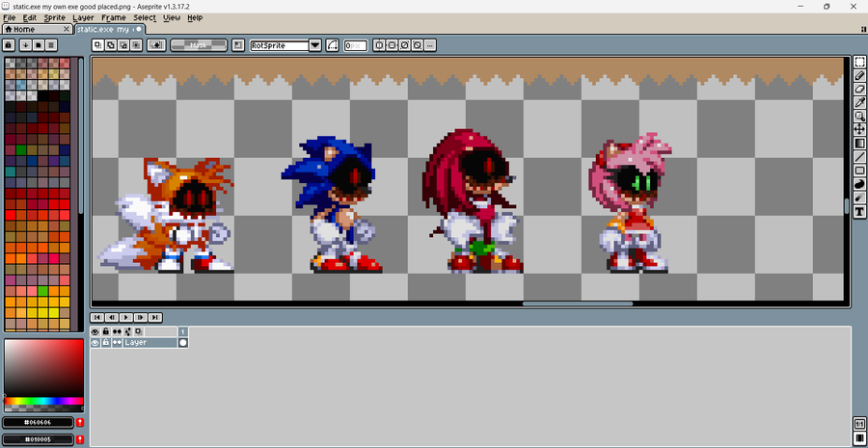Screen dimensions: 868x448
Task: Select the Line tool
Action: [859, 157]
